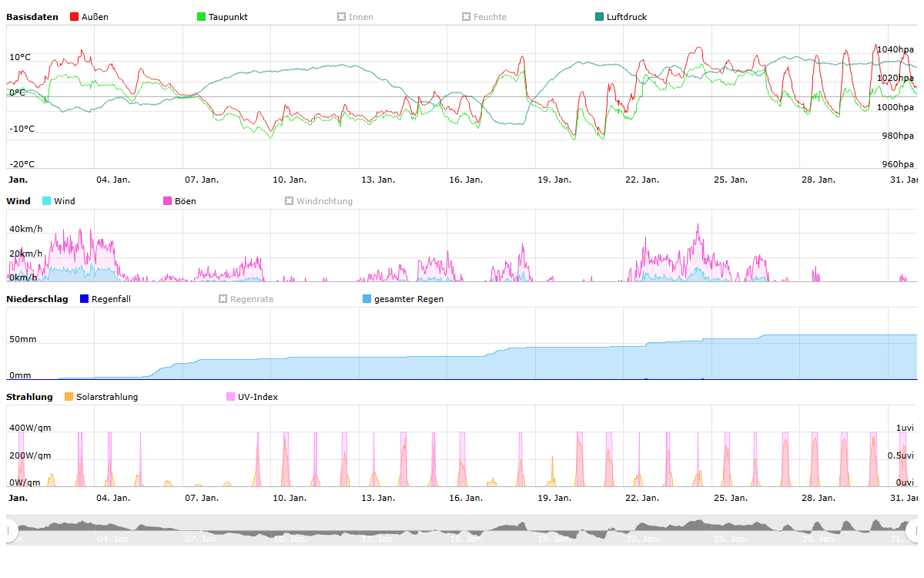Toggle the Solarstrahlung series label
The image size is (924, 578).
106,397
